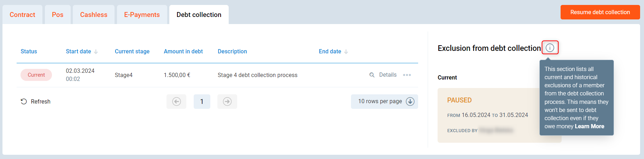The height and width of the screenshot is (159, 644).
Task: Click the Status column header
Action: 29,52
